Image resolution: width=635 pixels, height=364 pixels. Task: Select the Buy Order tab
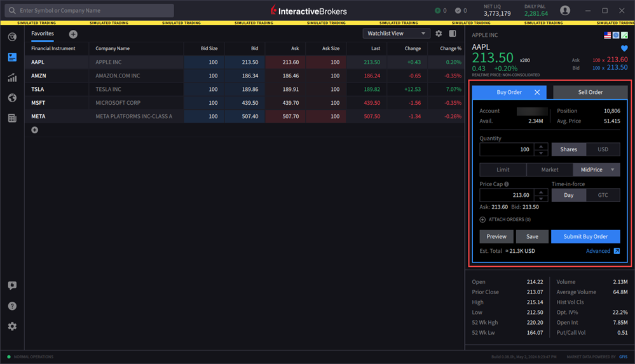[509, 92]
